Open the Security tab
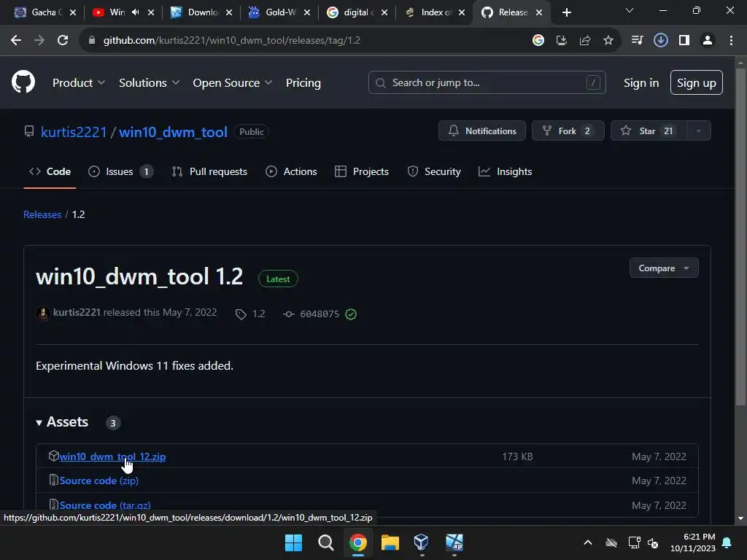This screenshot has width=747, height=560. [x=434, y=171]
